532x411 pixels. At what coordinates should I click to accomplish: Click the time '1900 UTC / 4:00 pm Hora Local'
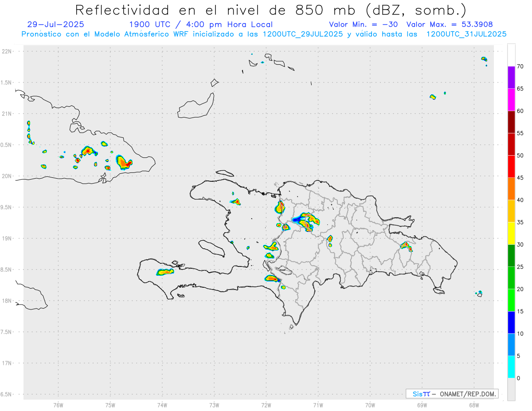201,24
